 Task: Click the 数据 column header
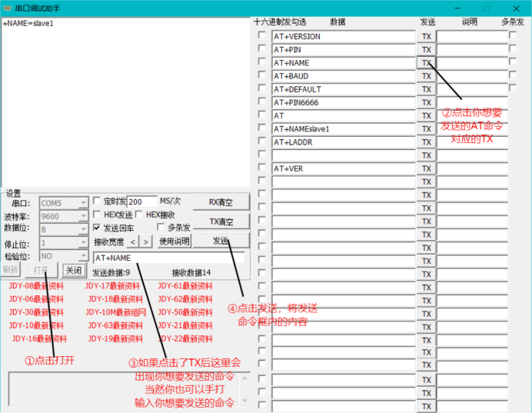tap(337, 22)
